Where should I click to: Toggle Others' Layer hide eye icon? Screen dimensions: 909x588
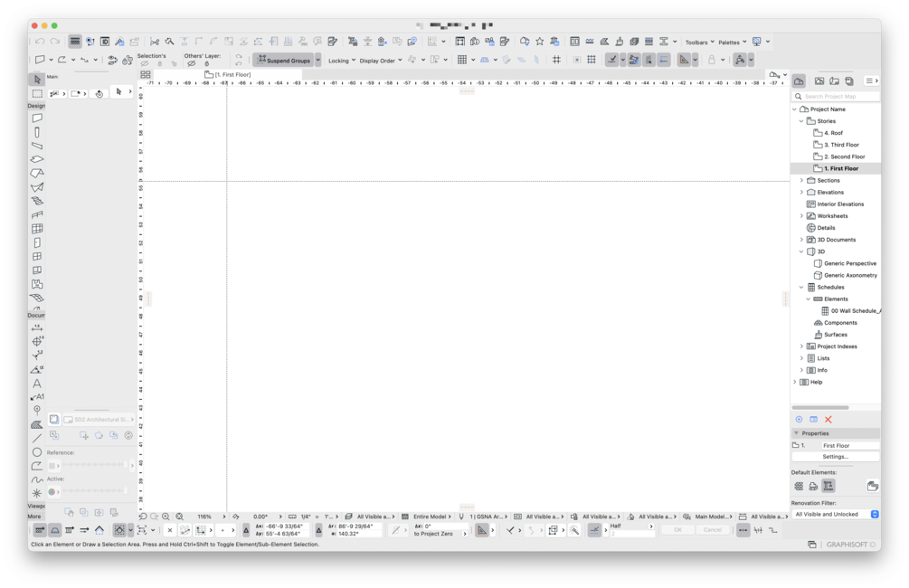pyautogui.click(x=191, y=64)
